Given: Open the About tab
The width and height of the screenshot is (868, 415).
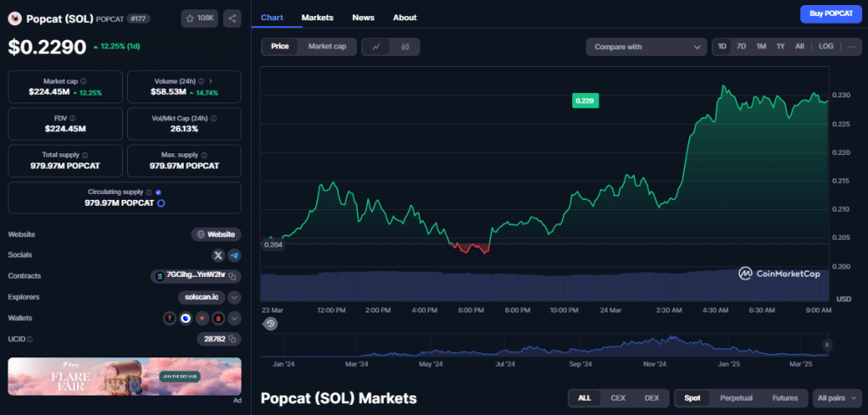Looking at the screenshot, I should tap(404, 18).
